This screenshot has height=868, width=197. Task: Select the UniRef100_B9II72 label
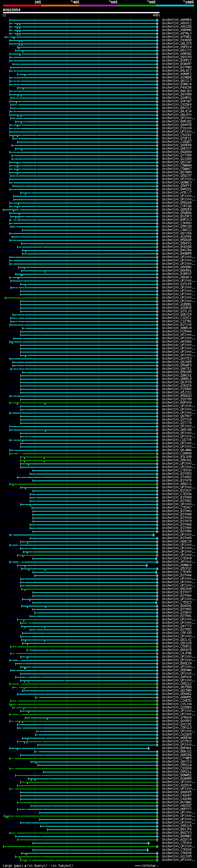(x=176, y=50)
